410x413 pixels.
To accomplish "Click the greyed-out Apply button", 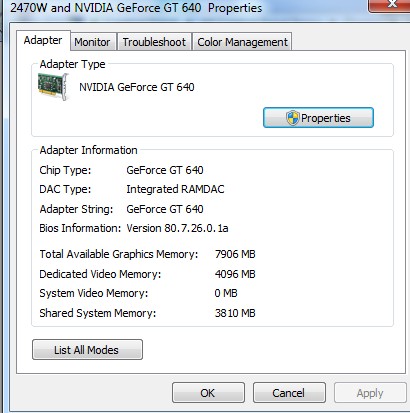I will pyautogui.click(x=370, y=393).
